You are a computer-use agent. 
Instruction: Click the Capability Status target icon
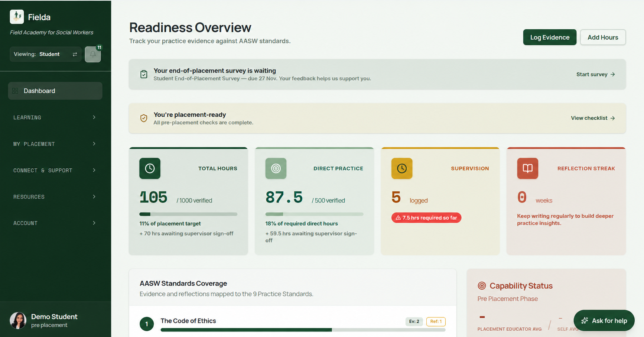(x=482, y=286)
